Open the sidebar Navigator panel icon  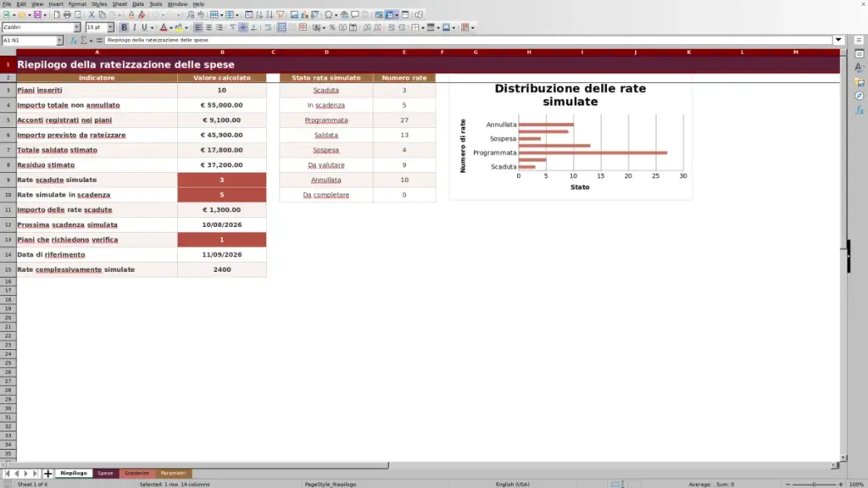860,96
